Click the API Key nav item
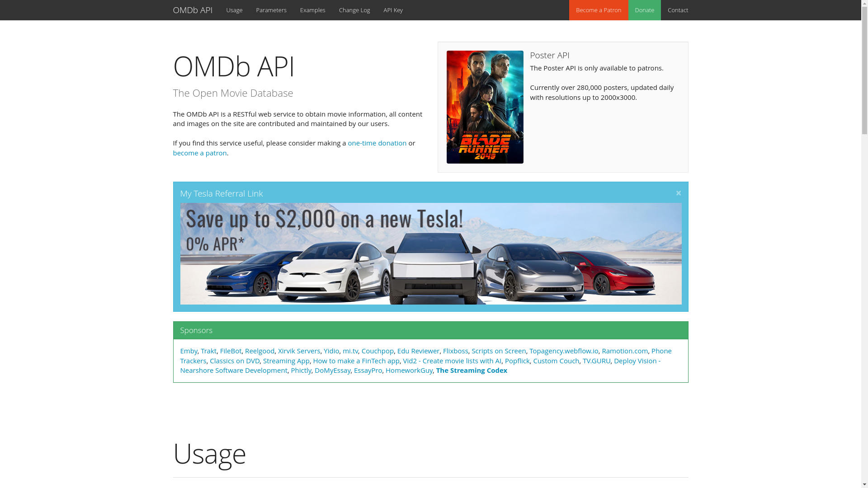This screenshot has width=868, height=488. tap(393, 10)
